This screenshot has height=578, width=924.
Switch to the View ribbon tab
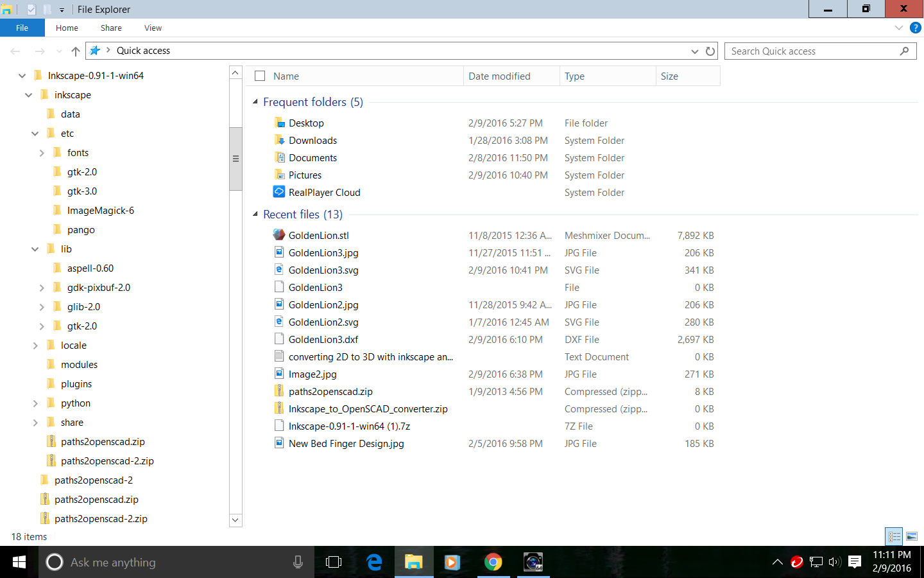(x=153, y=28)
